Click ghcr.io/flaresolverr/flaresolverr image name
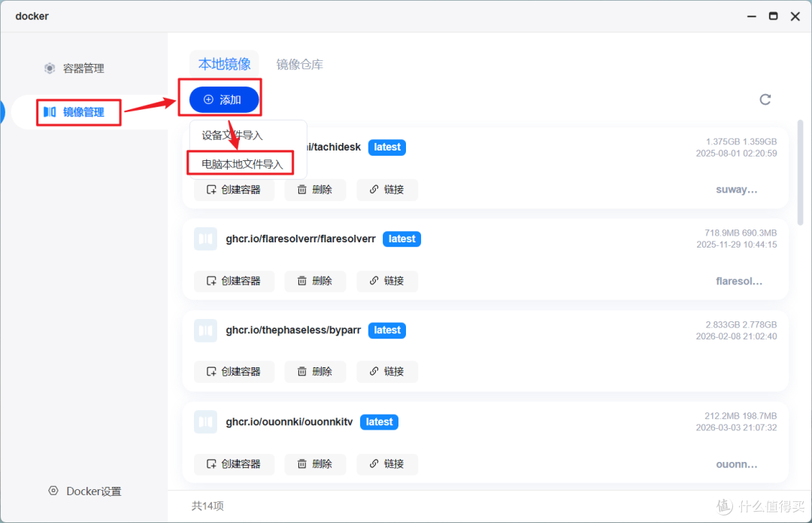This screenshot has width=812, height=523. point(300,239)
